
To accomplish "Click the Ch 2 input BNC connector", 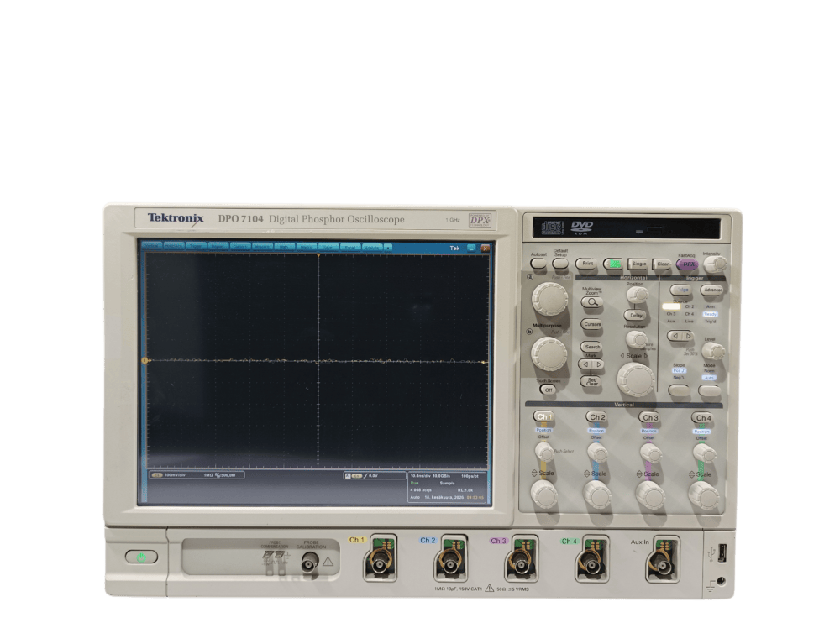I will (449, 563).
